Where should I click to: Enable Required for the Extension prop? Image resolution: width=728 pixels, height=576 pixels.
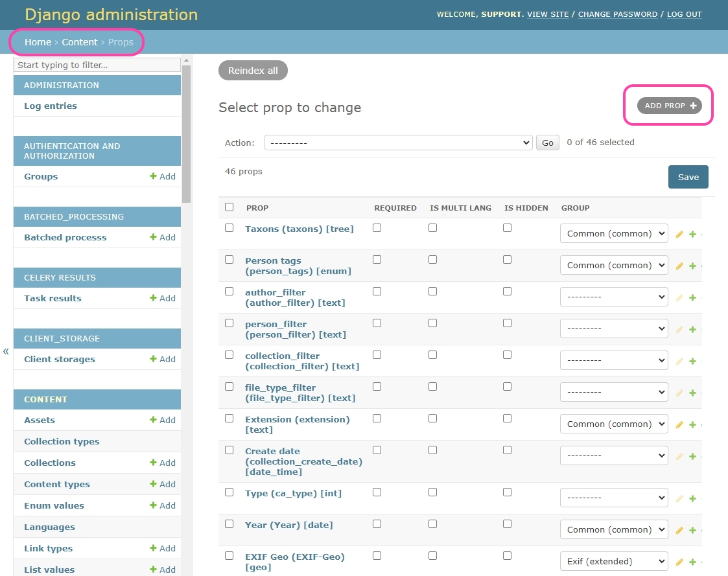click(377, 418)
